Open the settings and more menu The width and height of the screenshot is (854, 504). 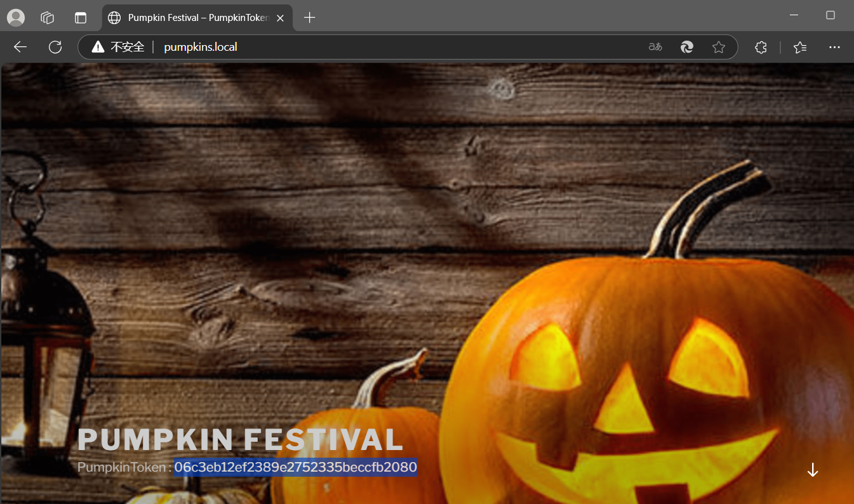coord(834,47)
